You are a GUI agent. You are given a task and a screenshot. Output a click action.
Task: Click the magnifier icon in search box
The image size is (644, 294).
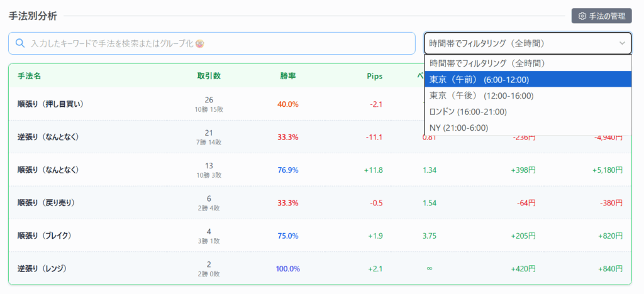pos(19,43)
